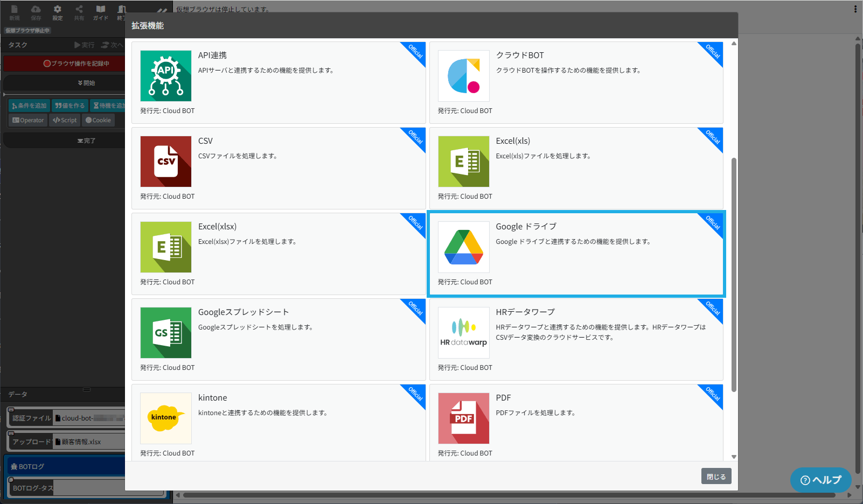863x504 pixels.
Task: Pick the red CSV file icon
Action: tap(166, 162)
